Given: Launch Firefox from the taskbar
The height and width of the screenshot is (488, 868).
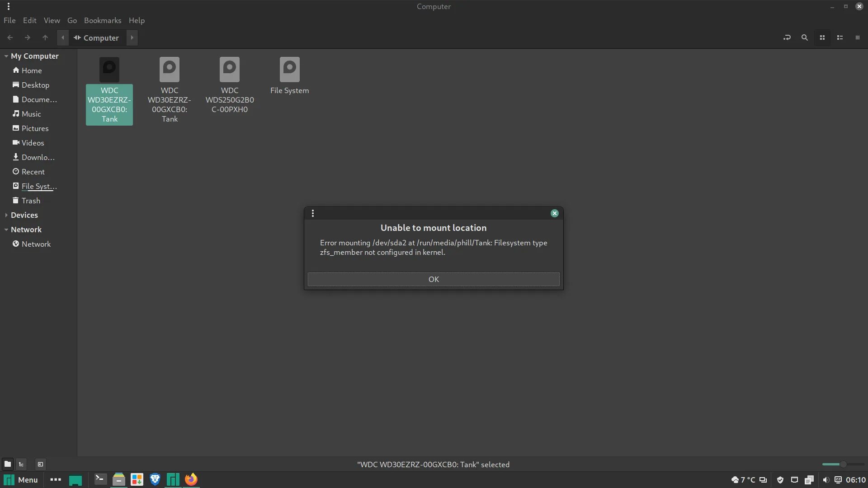Looking at the screenshot, I should [x=191, y=479].
